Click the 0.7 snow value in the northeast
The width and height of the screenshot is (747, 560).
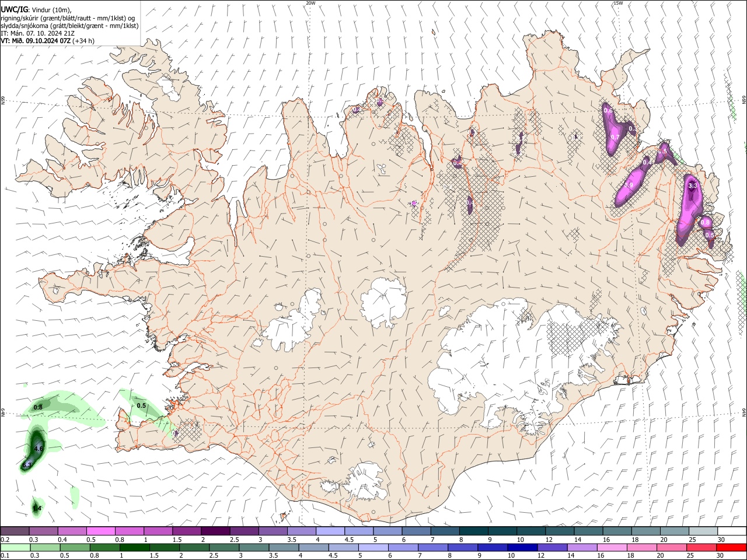point(615,137)
